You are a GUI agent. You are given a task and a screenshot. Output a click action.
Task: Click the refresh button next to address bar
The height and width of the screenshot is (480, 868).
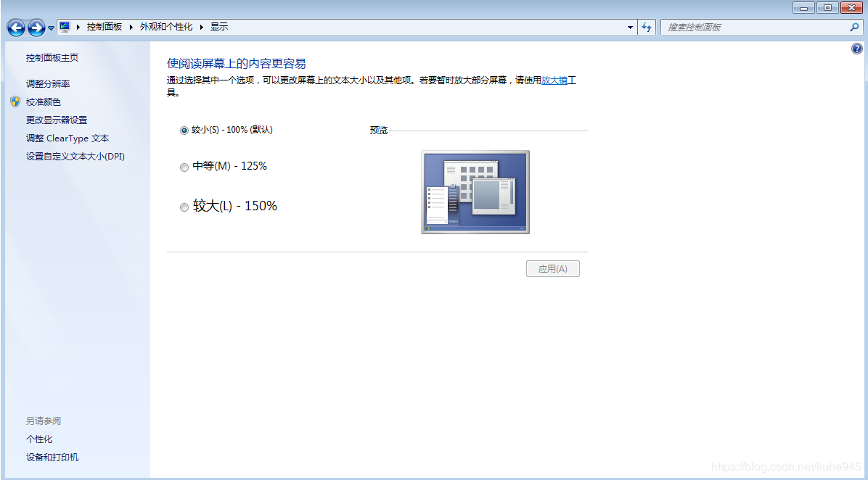pos(647,27)
